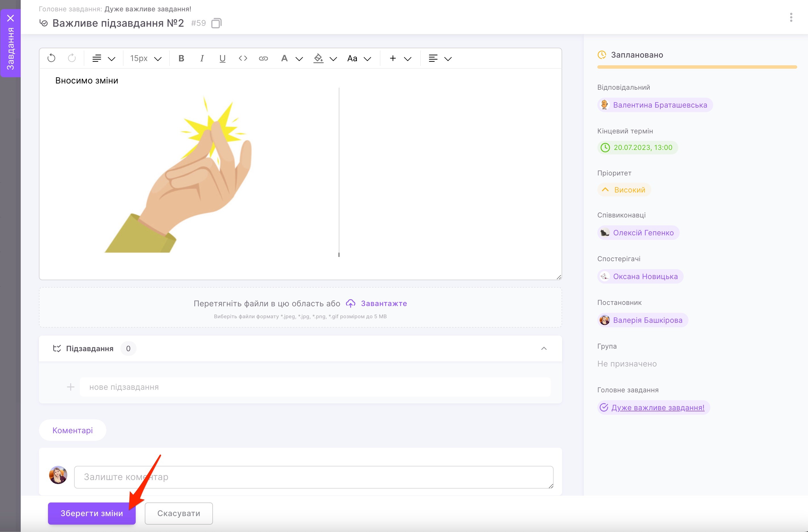Expand the text color dropdown arrow

point(299,59)
